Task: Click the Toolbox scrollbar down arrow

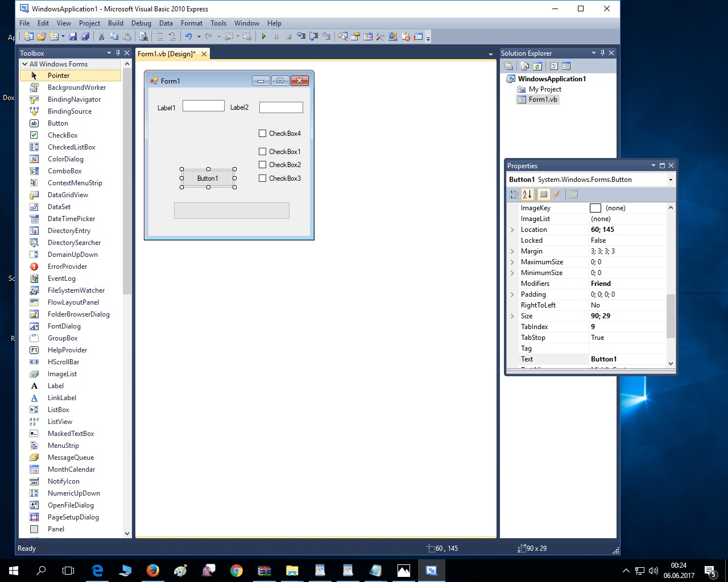Action: (127, 534)
